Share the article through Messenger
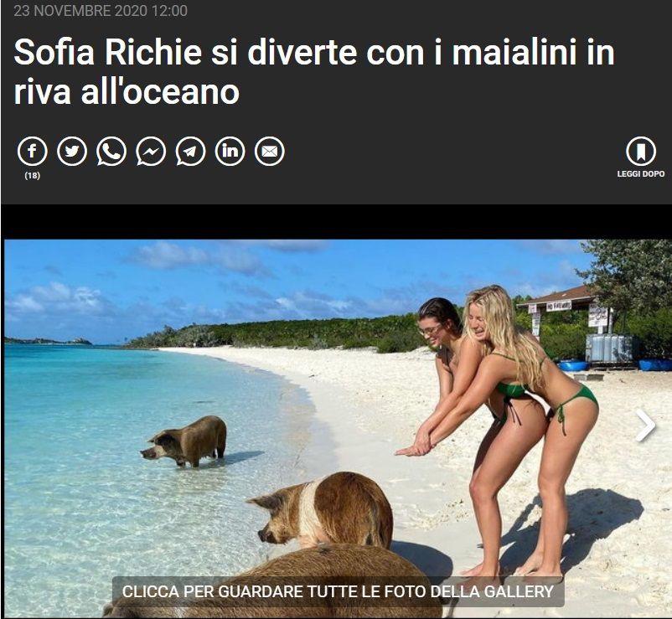This screenshot has width=672, height=619. pos(151,152)
